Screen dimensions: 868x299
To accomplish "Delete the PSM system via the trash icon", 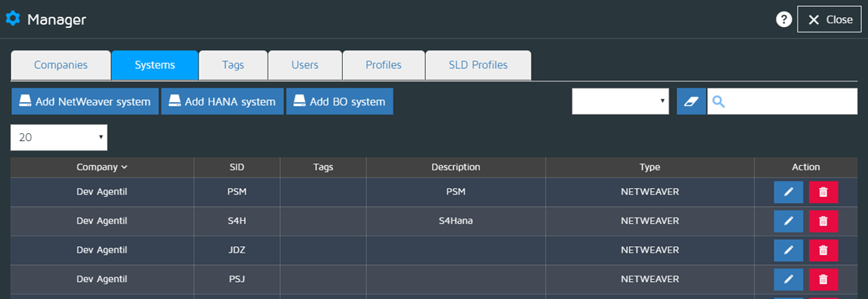I will tap(823, 192).
